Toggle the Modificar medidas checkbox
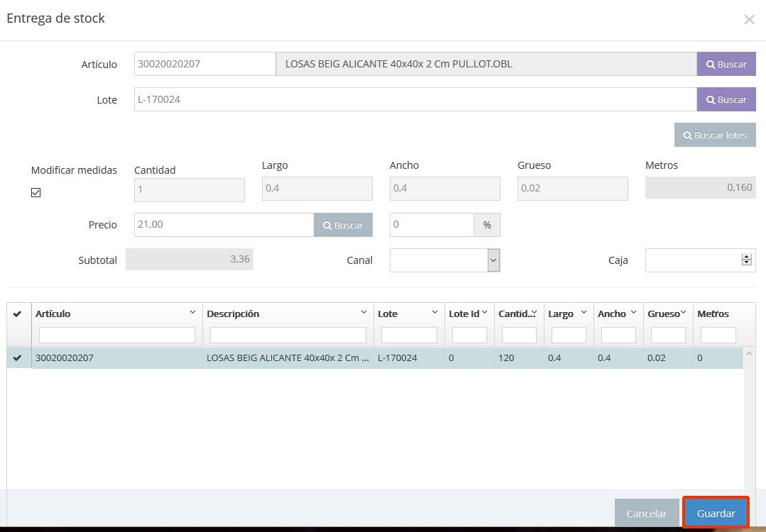Screen dimensions: 766x532 point(35,192)
